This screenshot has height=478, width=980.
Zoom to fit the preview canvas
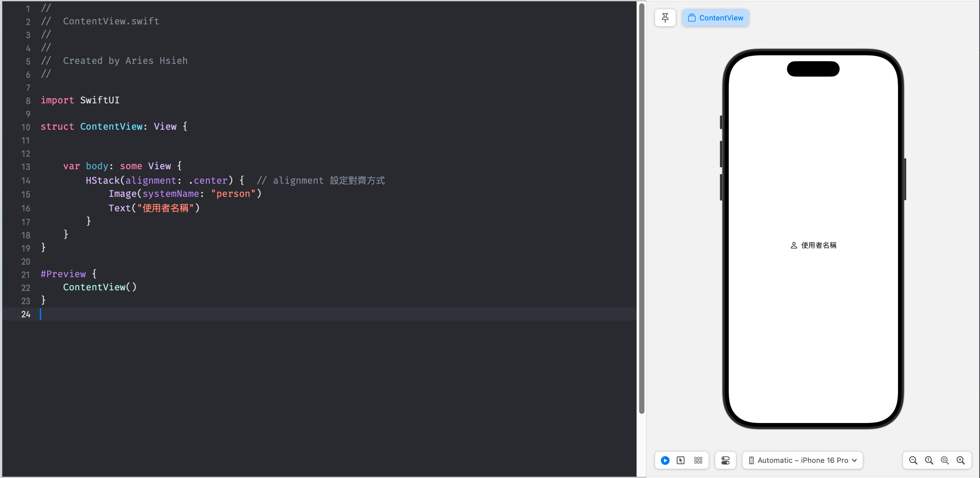[945, 460]
